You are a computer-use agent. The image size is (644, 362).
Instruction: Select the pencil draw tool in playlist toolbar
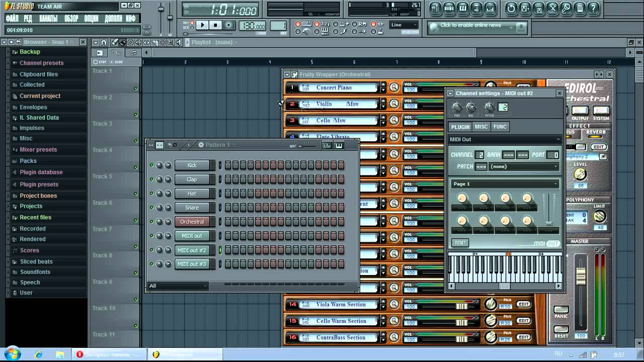point(115,42)
